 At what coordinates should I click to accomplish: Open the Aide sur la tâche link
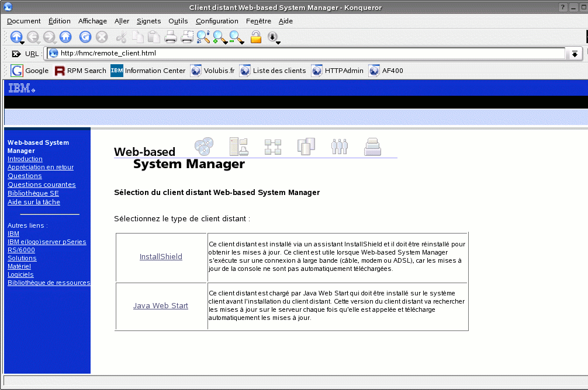pyautogui.click(x=34, y=202)
